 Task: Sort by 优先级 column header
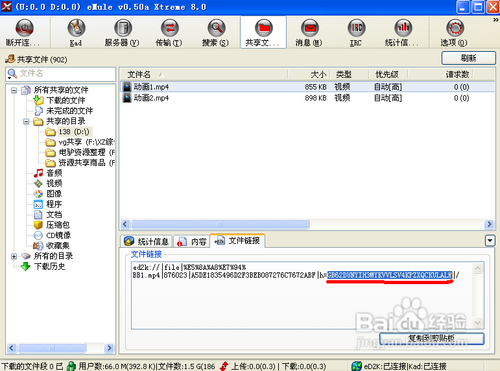pos(388,74)
